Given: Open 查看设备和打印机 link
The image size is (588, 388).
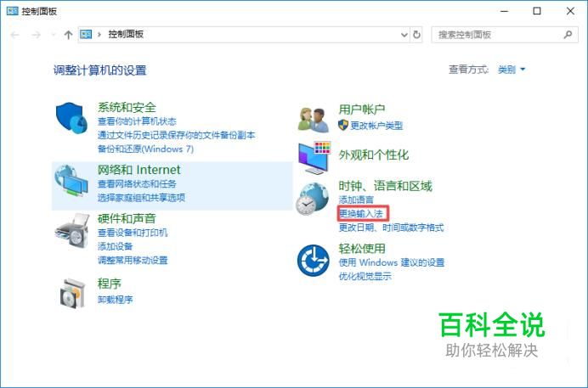Looking at the screenshot, I should point(133,233).
